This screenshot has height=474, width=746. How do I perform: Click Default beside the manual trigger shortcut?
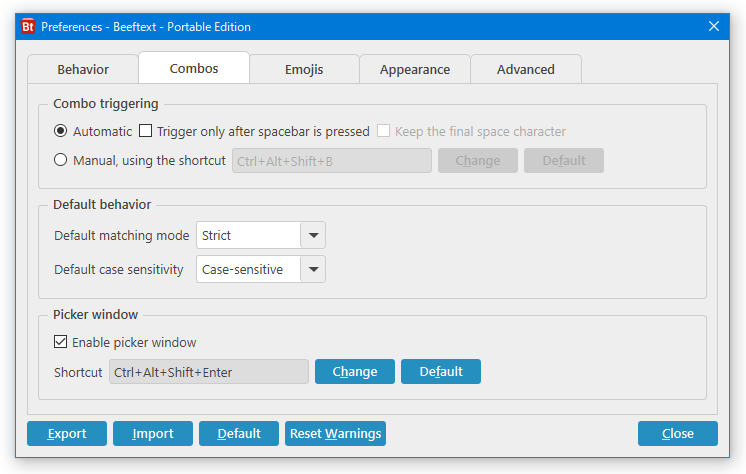pyautogui.click(x=564, y=161)
